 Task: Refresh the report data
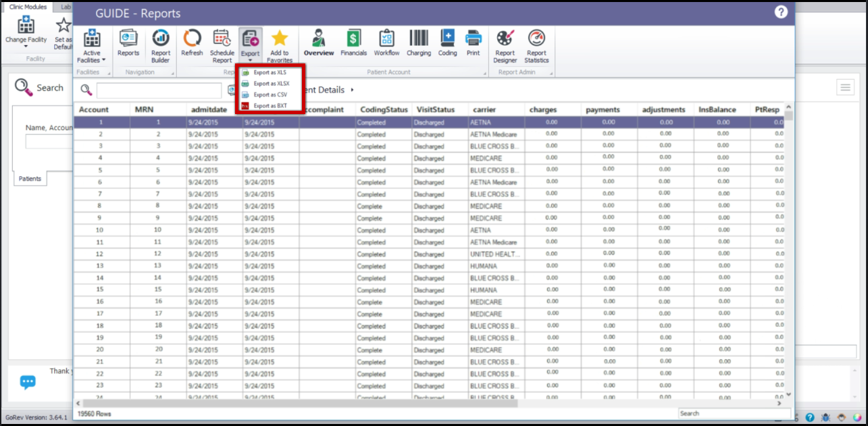(192, 43)
